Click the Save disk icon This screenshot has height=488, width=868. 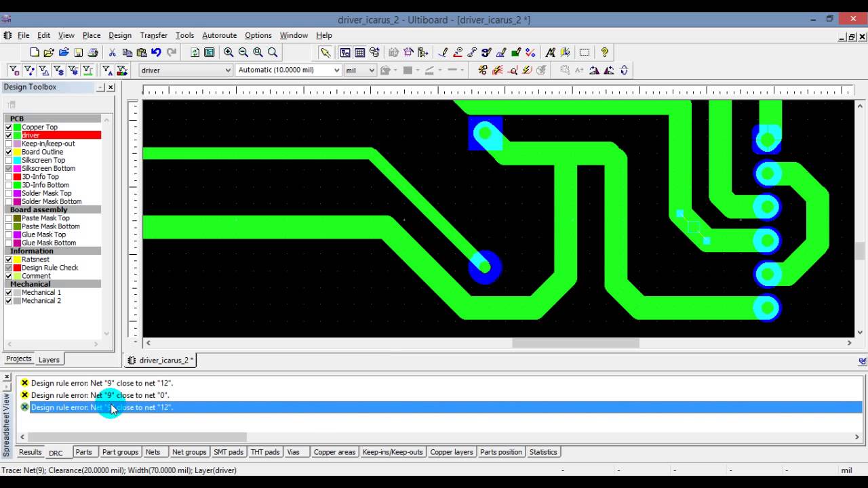[79, 52]
